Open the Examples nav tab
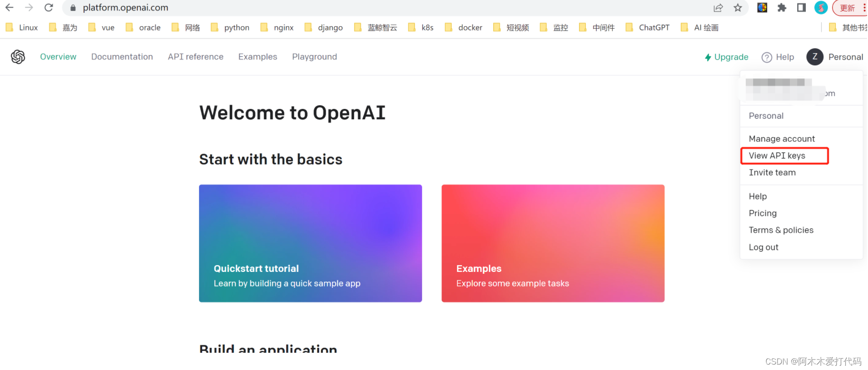Image resolution: width=868 pixels, height=370 pixels. (258, 57)
